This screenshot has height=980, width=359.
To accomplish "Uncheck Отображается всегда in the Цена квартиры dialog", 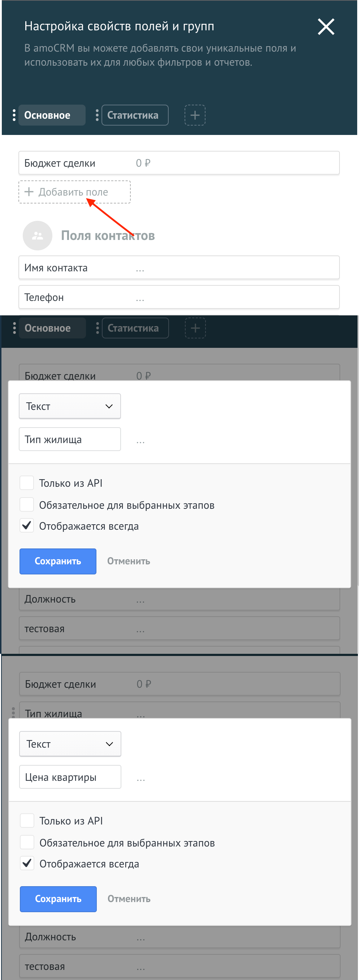I will (x=27, y=863).
